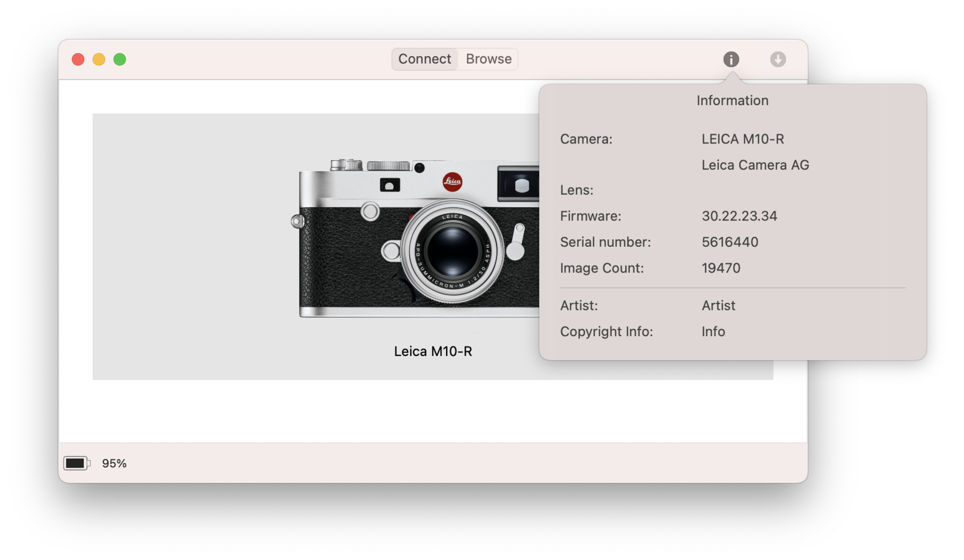
Task: Click the Firmware version 30.22.23.34
Action: point(740,216)
